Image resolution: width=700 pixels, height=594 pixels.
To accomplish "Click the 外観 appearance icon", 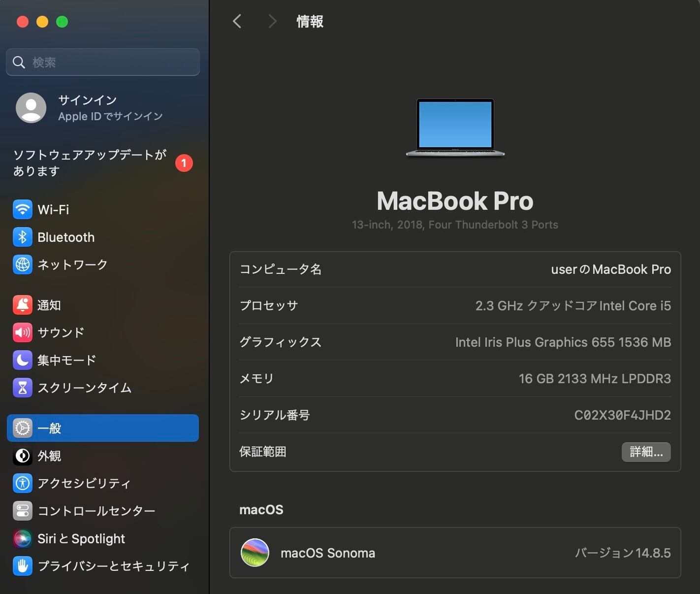I will (x=23, y=456).
